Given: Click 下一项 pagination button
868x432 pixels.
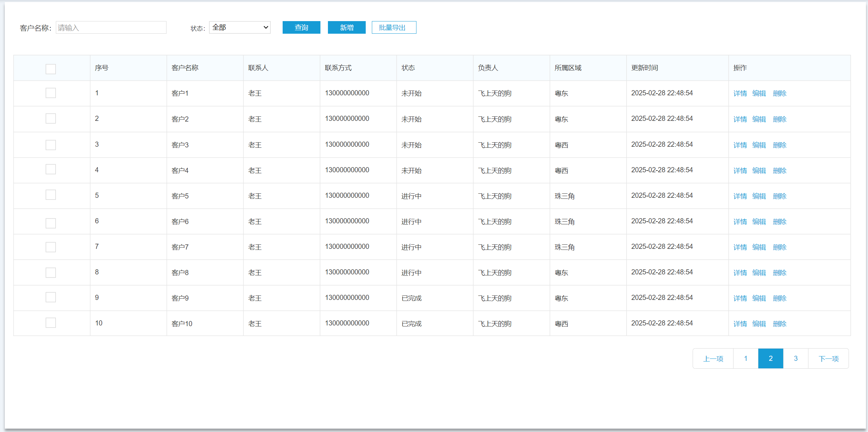Looking at the screenshot, I should (x=828, y=358).
